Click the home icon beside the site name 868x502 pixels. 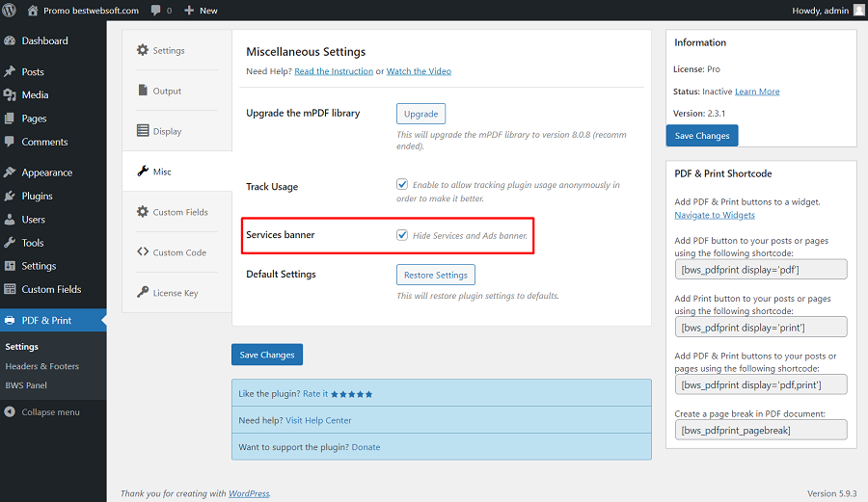(33, 10)
